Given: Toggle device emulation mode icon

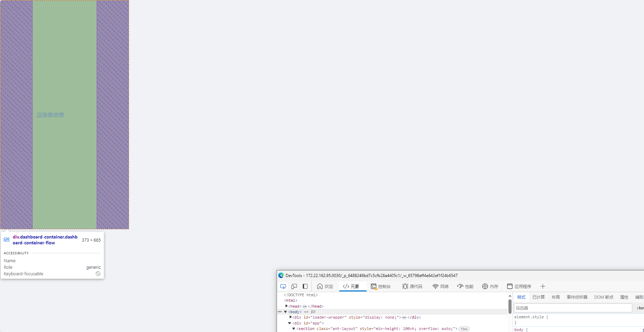Looking at the screenshot, I should click(294, 286).
